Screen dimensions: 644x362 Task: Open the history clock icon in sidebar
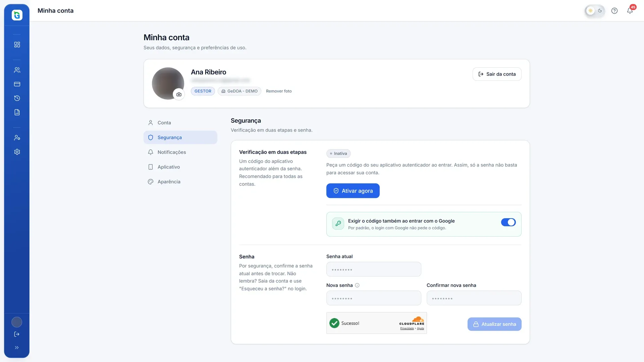pyautogui.click(x=17, y=98)
